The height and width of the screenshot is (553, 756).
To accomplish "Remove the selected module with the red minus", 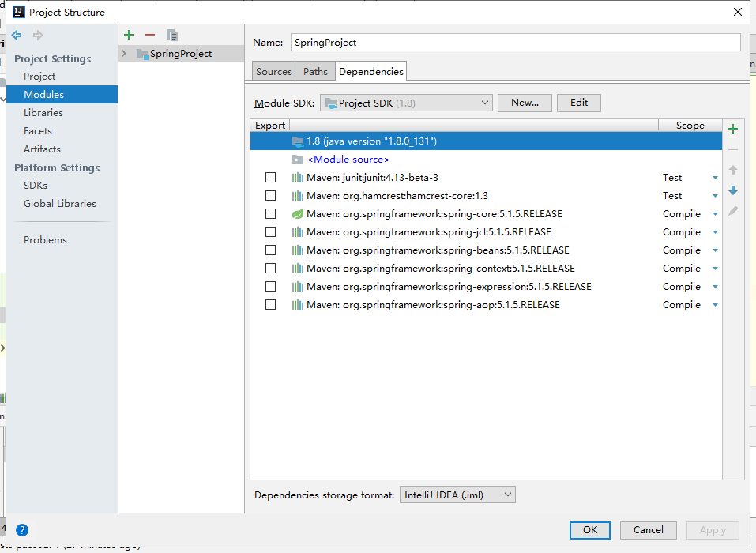I will point(150,35).
